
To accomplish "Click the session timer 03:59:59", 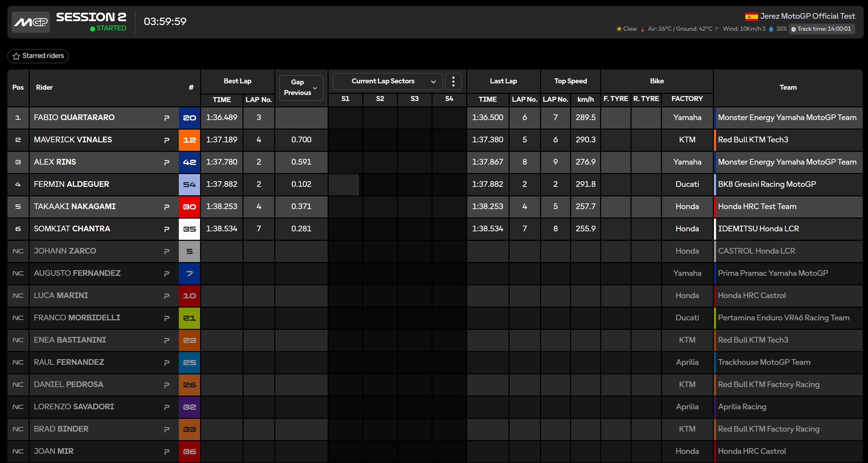I will pyautogui.click(x=165, y=22).
